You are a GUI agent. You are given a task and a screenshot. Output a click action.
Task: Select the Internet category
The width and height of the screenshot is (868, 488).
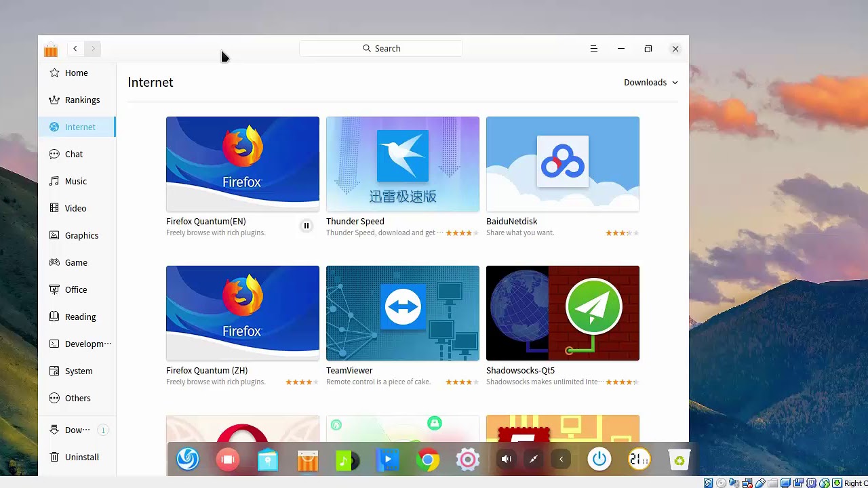pos(77,127)
